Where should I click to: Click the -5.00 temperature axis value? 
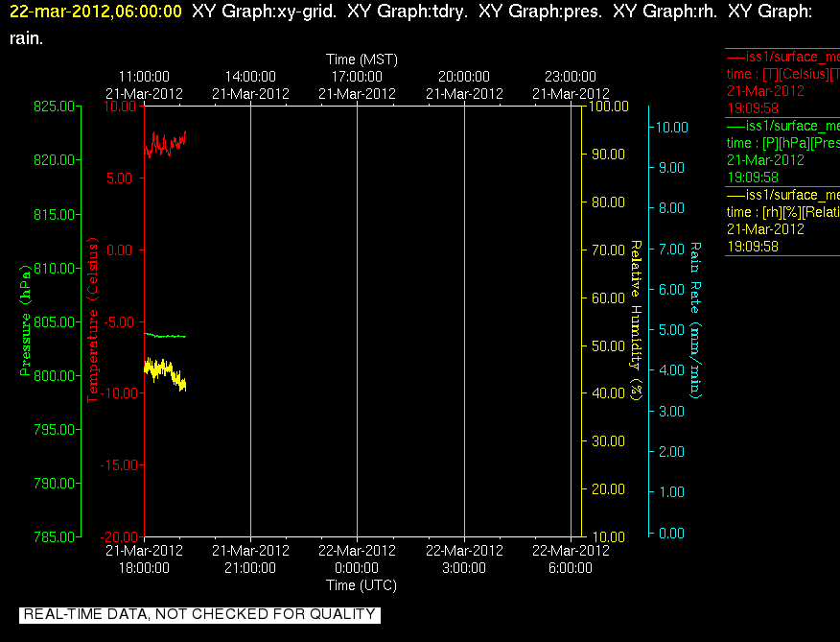(117, 321)
